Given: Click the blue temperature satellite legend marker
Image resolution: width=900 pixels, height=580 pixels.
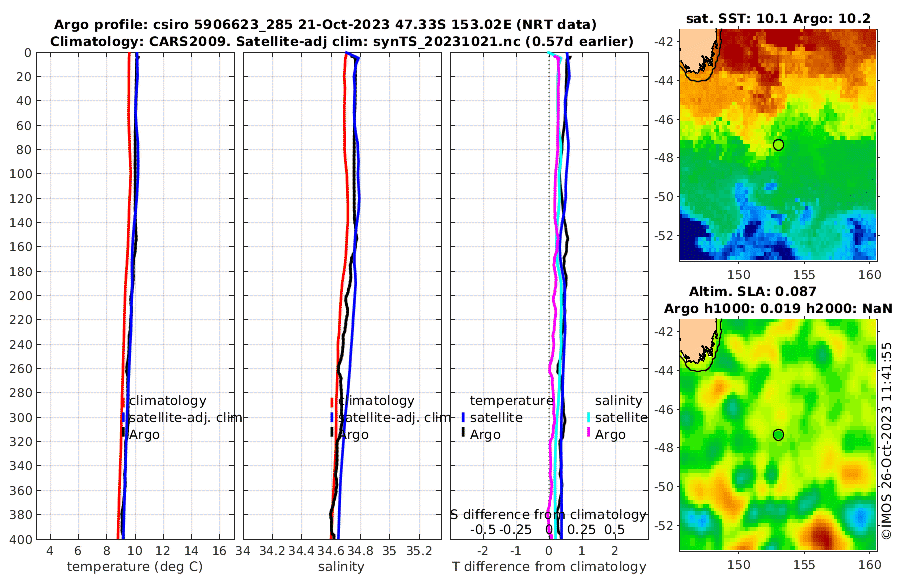Looking at the screenshot, I should pos(463,417).
